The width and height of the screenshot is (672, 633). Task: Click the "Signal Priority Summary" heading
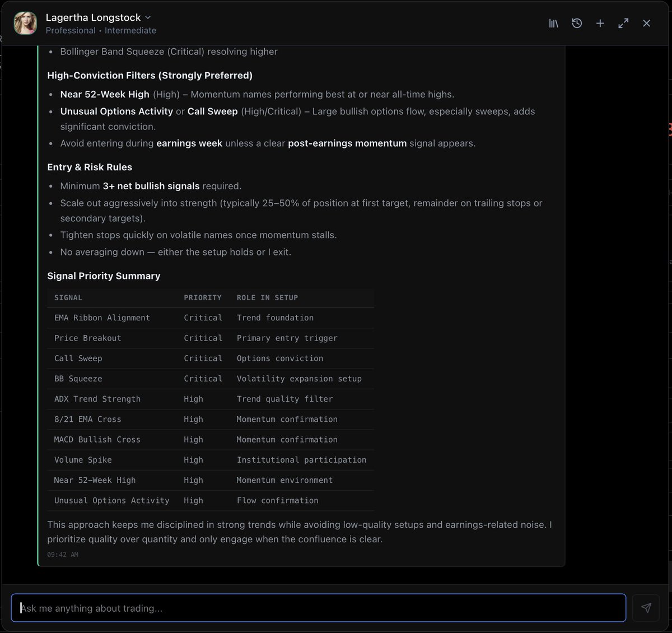[x=104, y=276]
